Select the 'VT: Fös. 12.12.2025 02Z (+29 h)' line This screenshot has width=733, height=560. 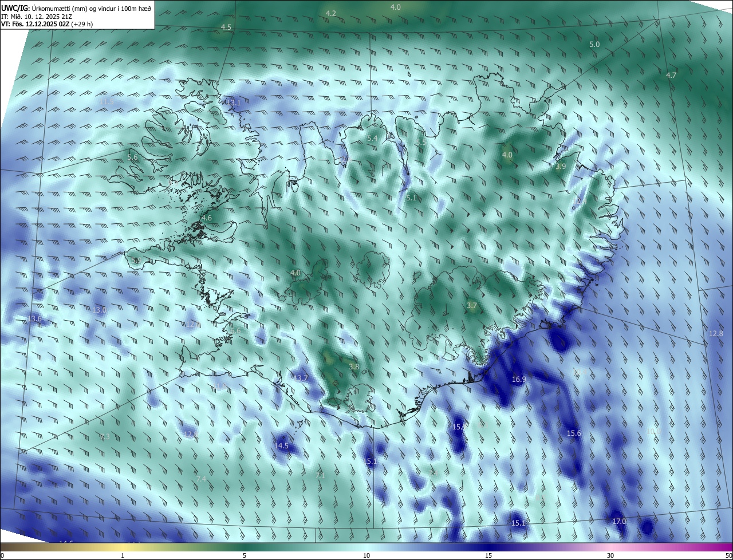47,24
